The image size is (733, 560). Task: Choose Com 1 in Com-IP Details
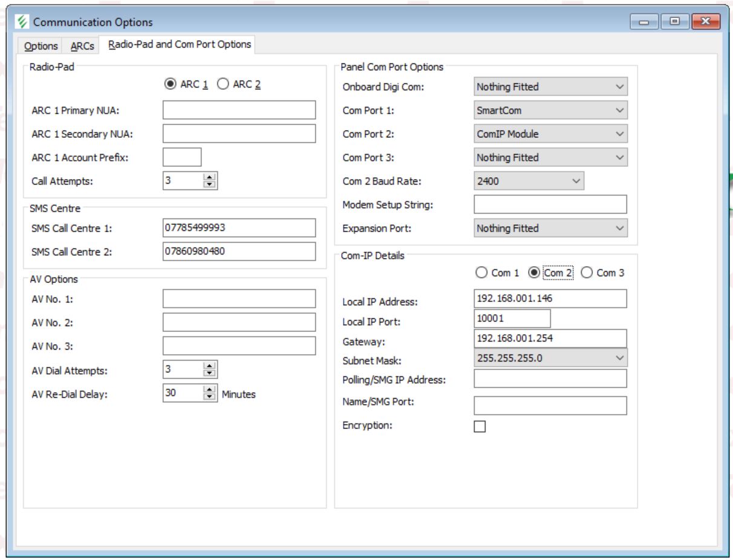tap(481, 273)
